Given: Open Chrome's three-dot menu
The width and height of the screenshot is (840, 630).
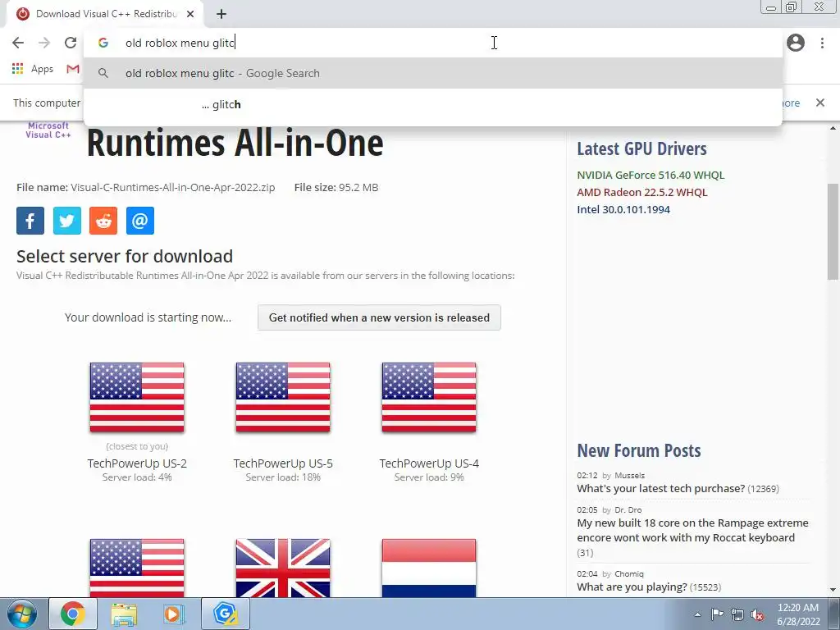Looking at the screenshot, I should coord(822,43).
